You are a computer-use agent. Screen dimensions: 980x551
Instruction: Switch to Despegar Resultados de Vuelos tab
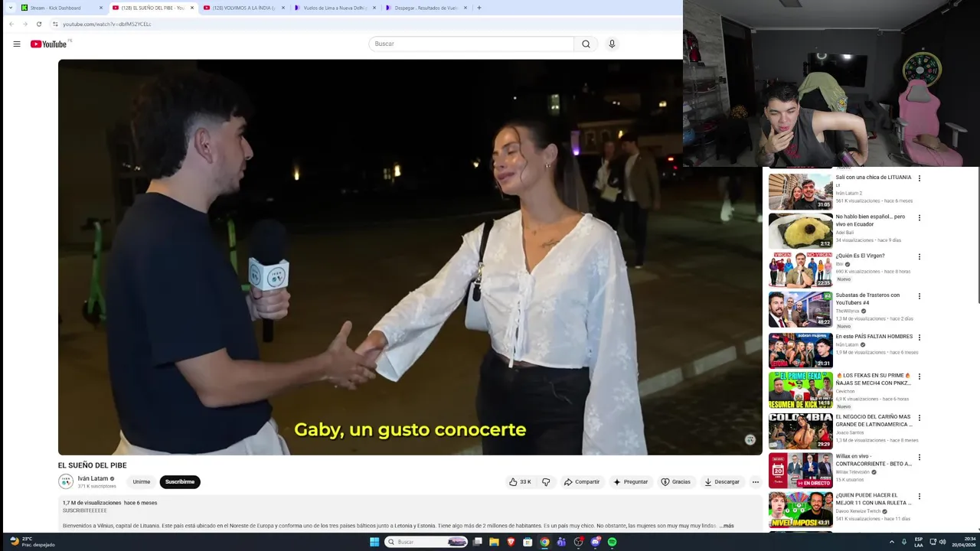426,8
